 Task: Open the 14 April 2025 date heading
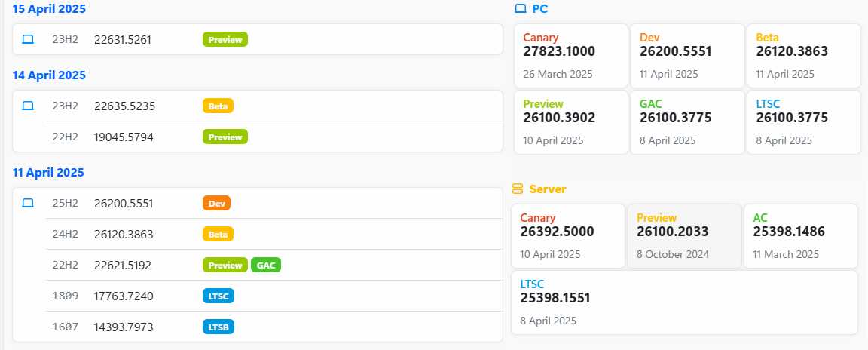tap(49, 75)
